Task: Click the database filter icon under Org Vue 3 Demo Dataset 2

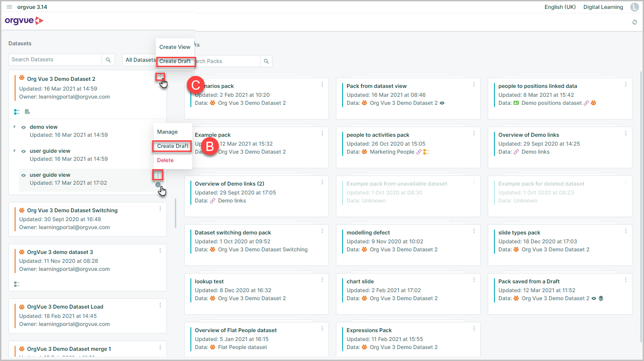Action: point(27,112)
